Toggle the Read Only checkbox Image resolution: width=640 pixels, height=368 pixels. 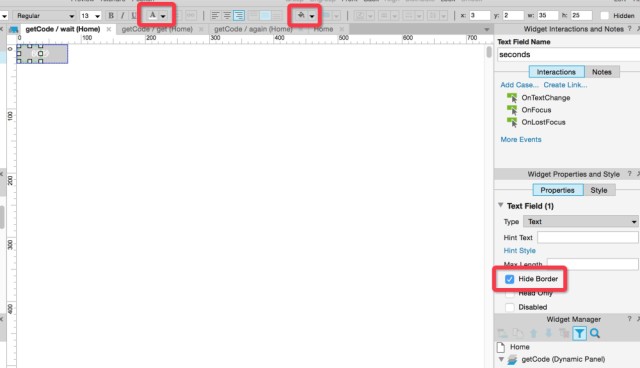(509, 293)
